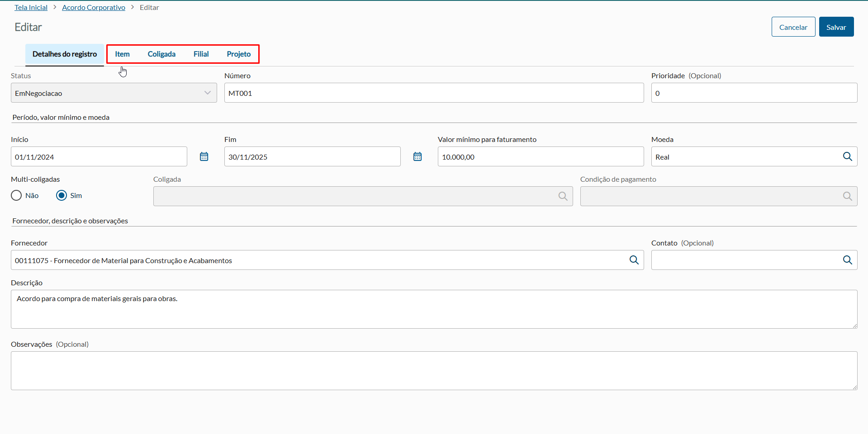Click the Fornecedor search magnifier icon
This screenshot has width=868, height=434.
634,260
